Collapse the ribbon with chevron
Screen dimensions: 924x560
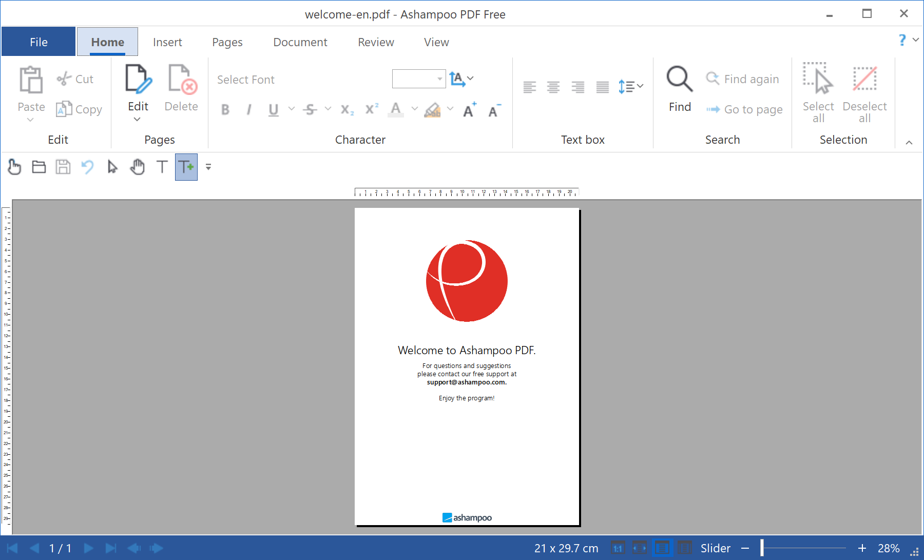[x=909, y=143]
